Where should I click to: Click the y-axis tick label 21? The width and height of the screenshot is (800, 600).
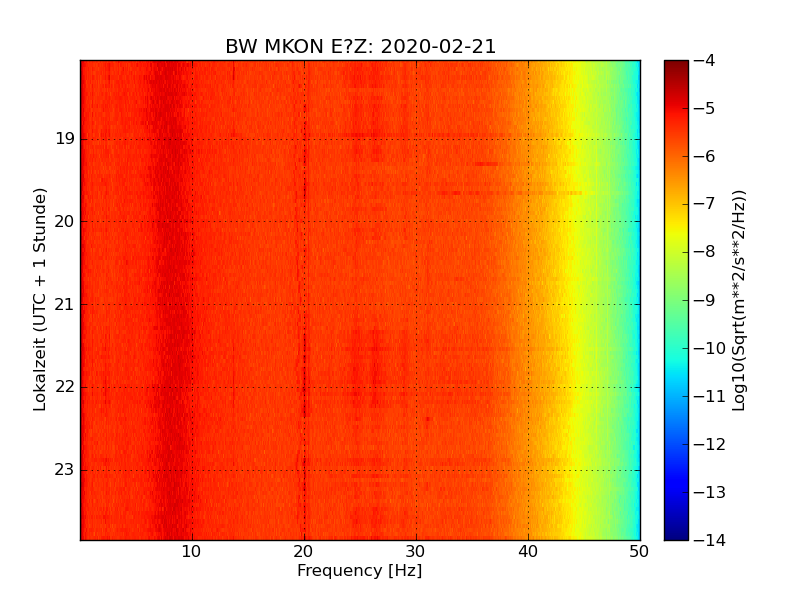tap(65, 305)
